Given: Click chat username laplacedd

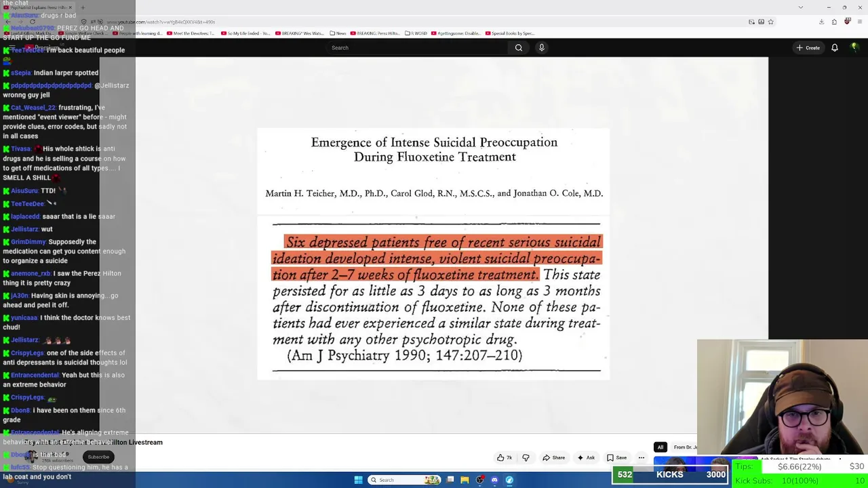Looking at the screenshot, I should coord(26,217).
